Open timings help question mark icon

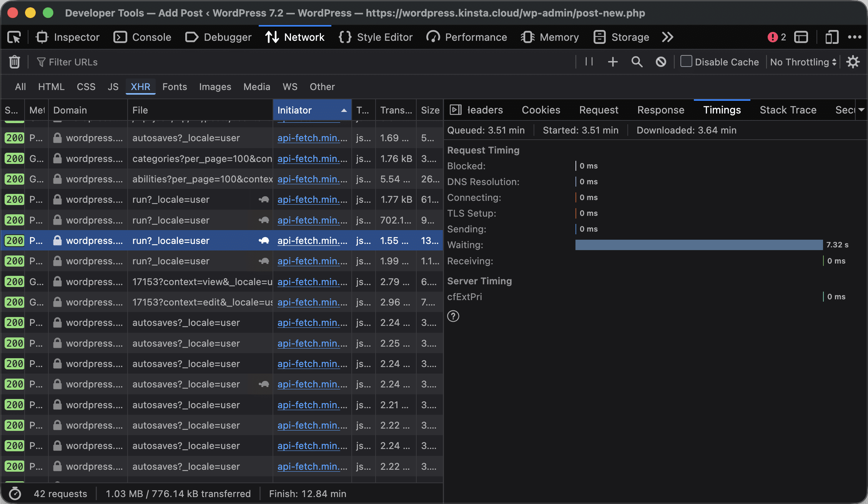coord(453,316)
